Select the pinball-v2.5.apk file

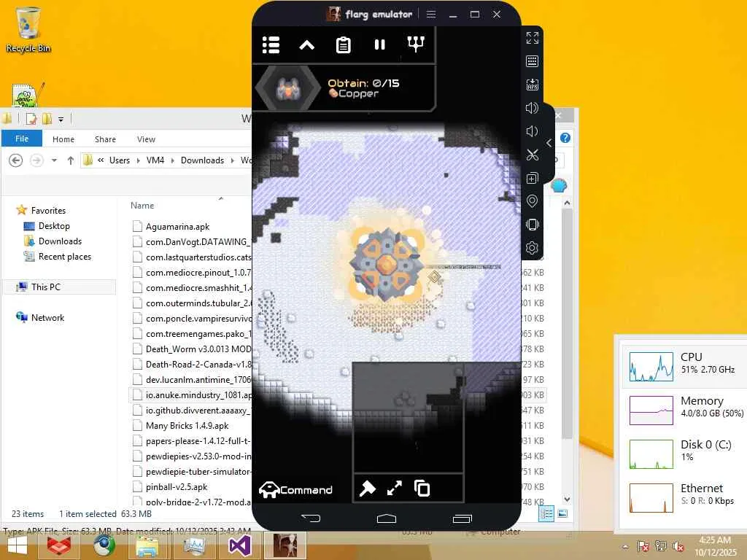(177, 487)
